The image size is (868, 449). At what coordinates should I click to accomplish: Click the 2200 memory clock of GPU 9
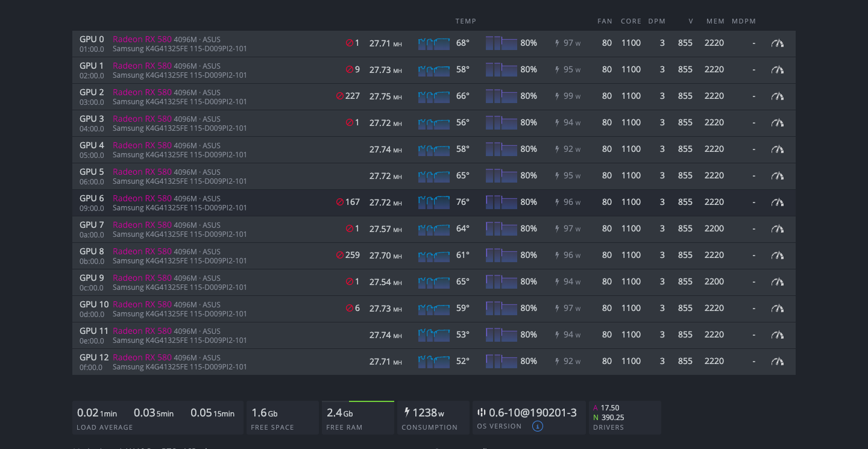coord(714,281)
